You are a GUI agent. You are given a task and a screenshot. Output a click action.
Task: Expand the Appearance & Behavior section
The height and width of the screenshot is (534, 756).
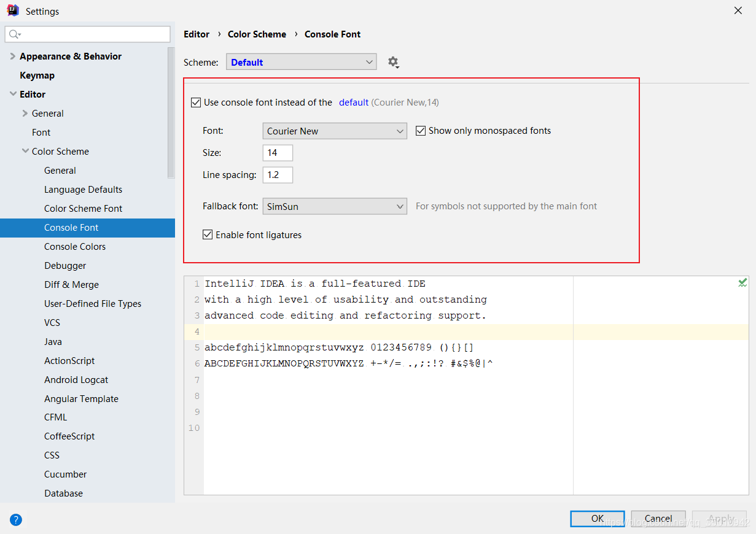[14, 56]
